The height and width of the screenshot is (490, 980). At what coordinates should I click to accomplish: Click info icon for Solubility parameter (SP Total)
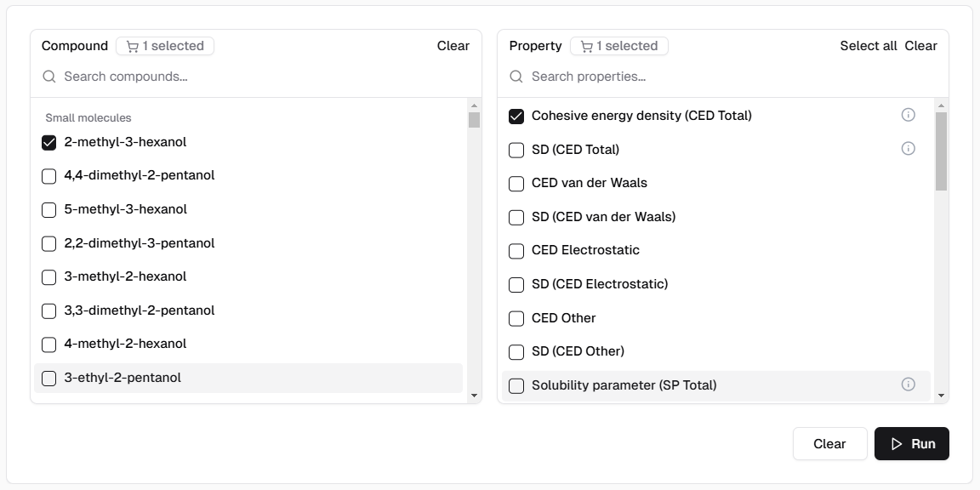click(x=908, y=385)
